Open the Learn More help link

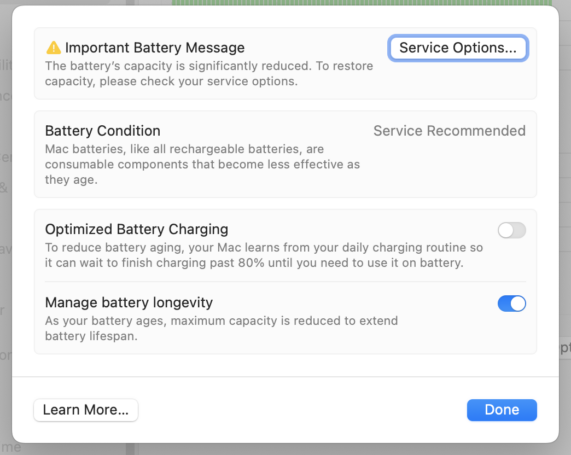pyautogui.click(x=86, y=410)
